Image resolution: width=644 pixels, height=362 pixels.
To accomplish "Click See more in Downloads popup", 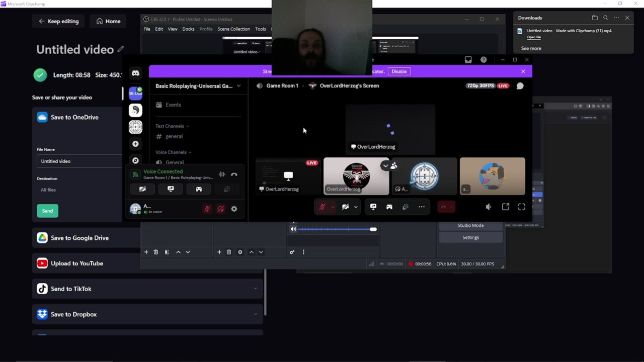I will (x=531, y=48).
